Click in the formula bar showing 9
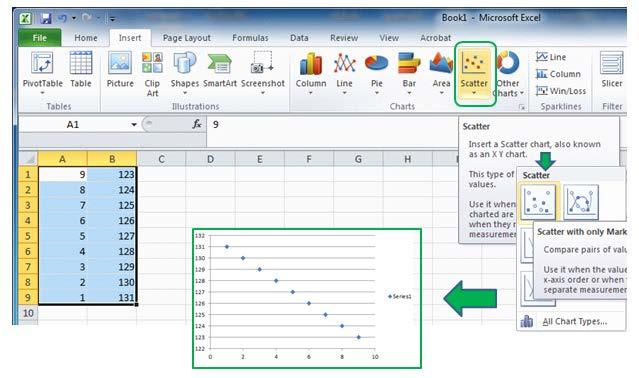The height and width of the screenshot is (378, 639). pyautogui.click(x=332, y=125)
